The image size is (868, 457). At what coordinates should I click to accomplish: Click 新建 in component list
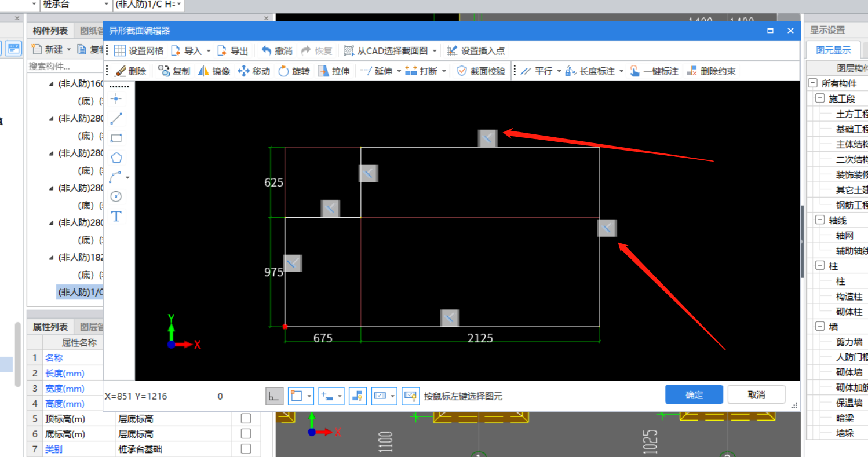[x=51, y=50]
